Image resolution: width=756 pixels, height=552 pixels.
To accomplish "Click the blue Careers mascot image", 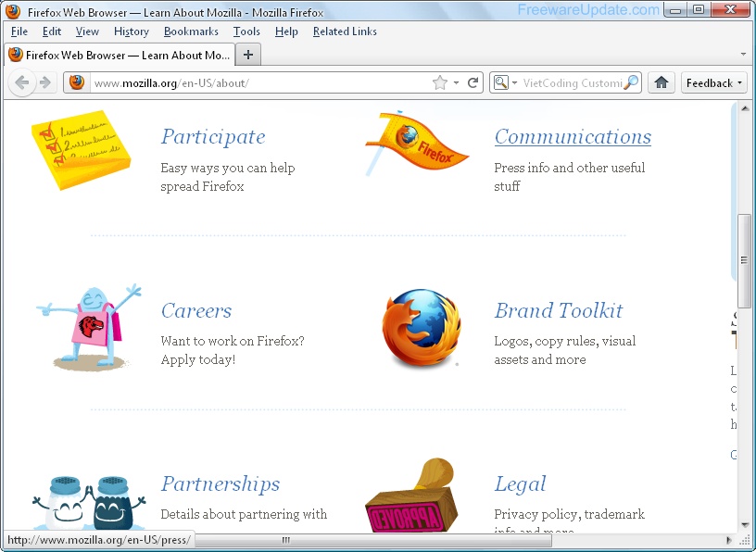I will (x=89, y=327).
